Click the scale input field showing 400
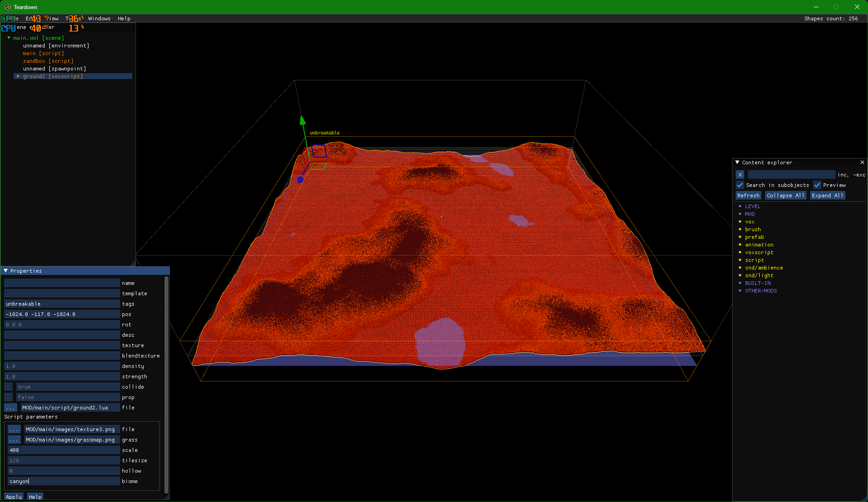This screenshot has height=502, width=868. pyautogui.click(x=63, y=450)
